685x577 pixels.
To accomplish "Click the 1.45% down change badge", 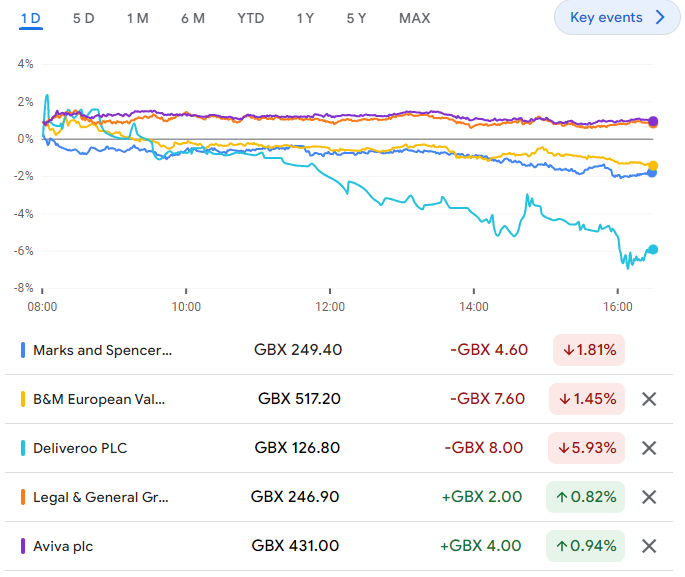I will (x=587, y=399).
